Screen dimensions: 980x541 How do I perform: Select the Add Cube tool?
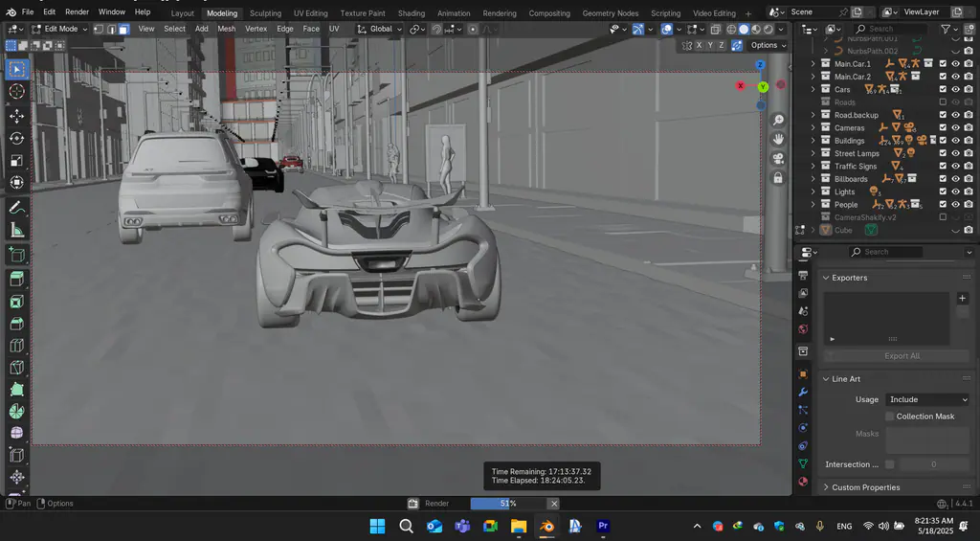tap(17, 255)
